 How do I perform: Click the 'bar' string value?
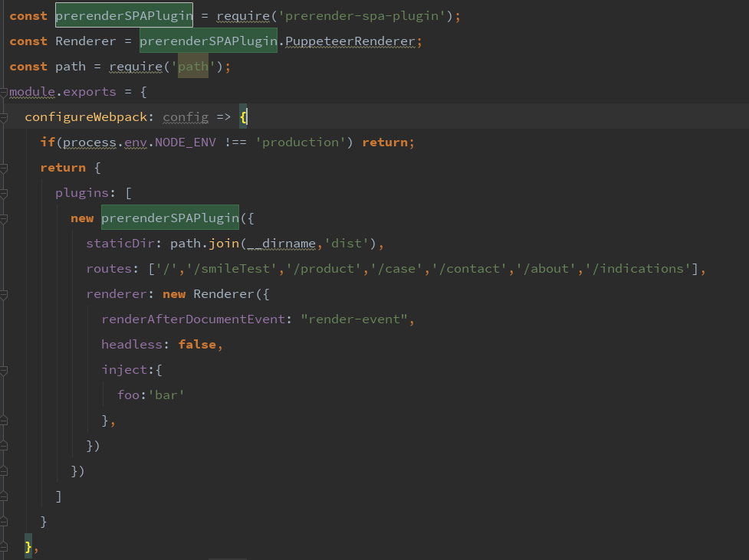coord(166,395)
